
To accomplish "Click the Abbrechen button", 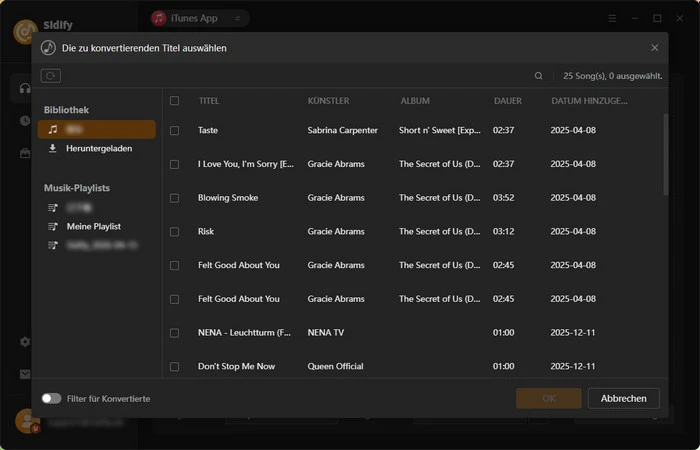I will (x=624, y=398).
